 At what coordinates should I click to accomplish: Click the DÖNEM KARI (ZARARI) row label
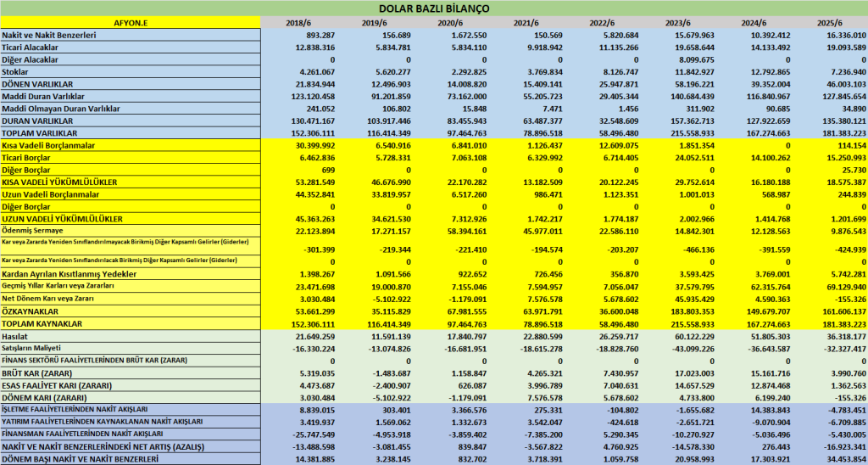(x=45, y=397)
